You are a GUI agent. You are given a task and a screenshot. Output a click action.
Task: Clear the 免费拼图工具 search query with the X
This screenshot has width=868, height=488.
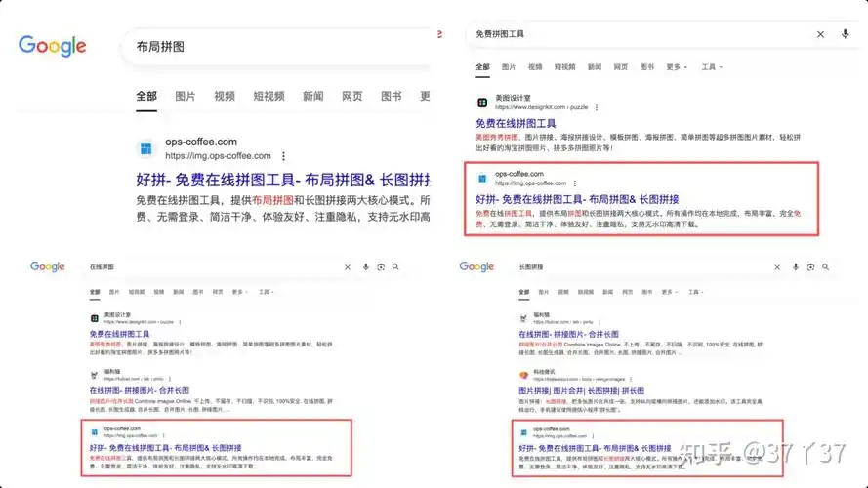click(820, 34)
